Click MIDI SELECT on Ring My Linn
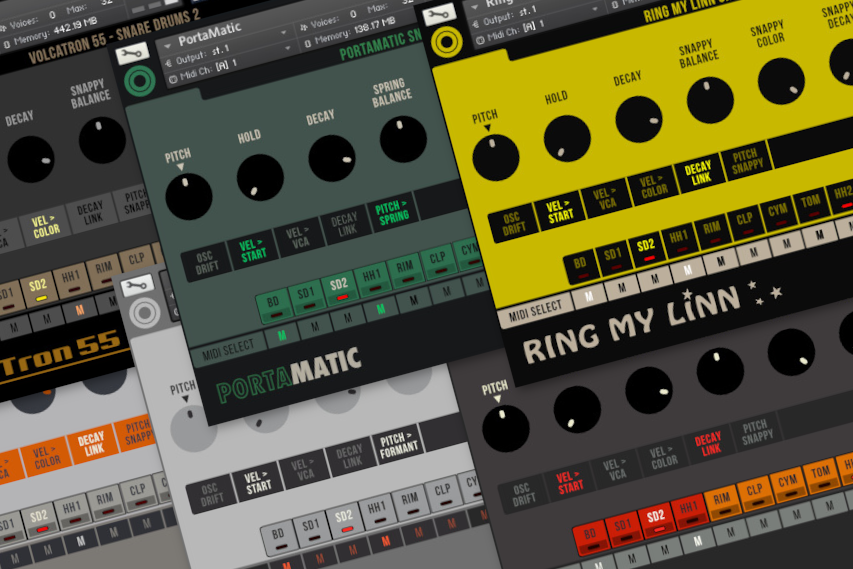 click(535, 312)
